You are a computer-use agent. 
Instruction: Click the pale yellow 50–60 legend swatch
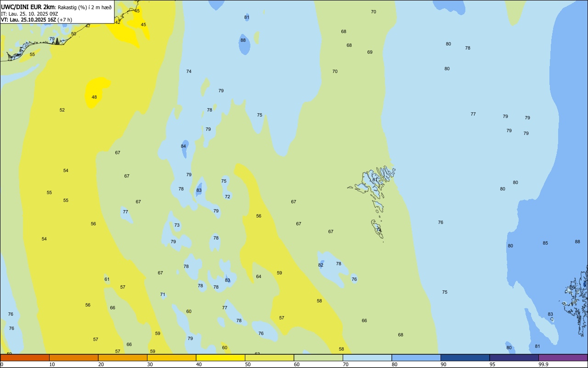pos(269,357)
